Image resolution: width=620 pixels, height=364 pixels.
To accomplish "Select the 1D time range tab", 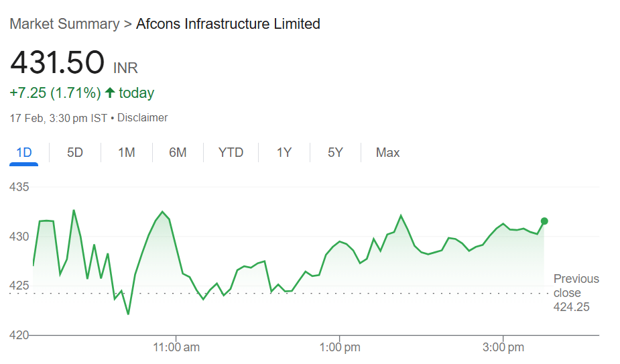I will [x=23, y=153].
